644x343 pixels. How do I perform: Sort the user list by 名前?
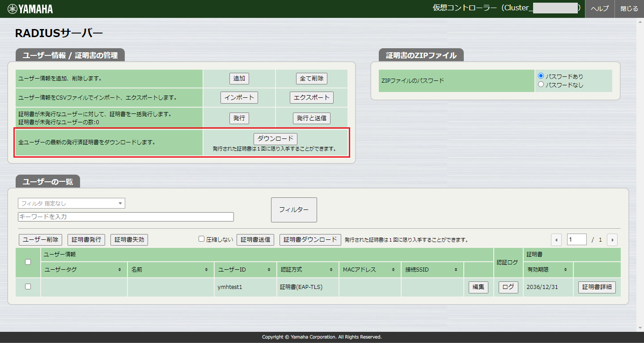click(x=207, y=269)
